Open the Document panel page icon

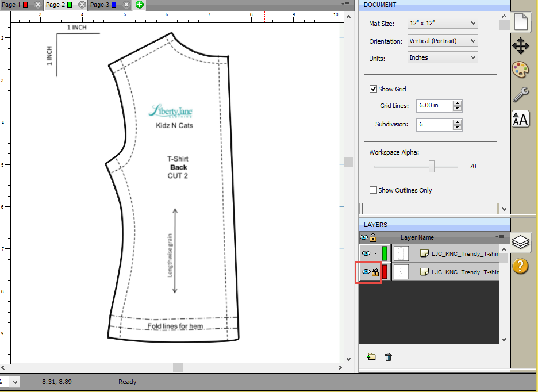[x=521, y=21]
